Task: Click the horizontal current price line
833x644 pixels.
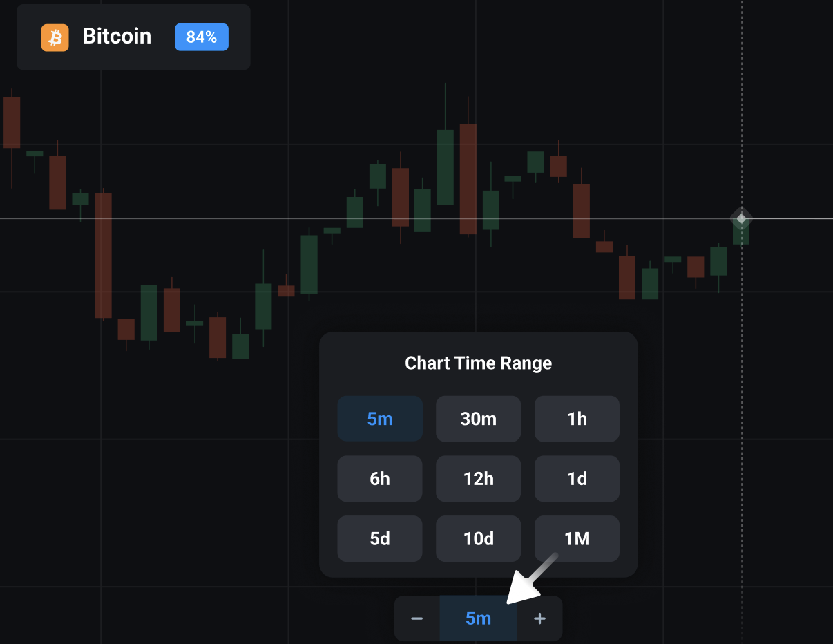Action: pos(207,218)
